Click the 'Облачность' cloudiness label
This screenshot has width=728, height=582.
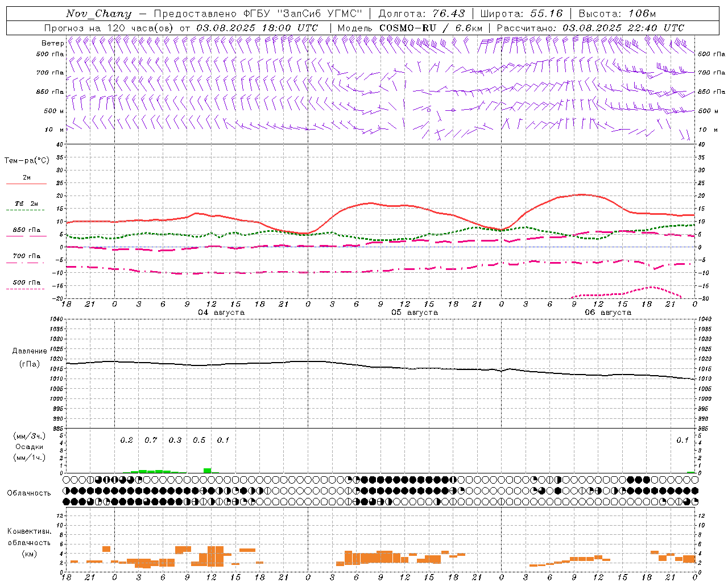click(29, 493)
